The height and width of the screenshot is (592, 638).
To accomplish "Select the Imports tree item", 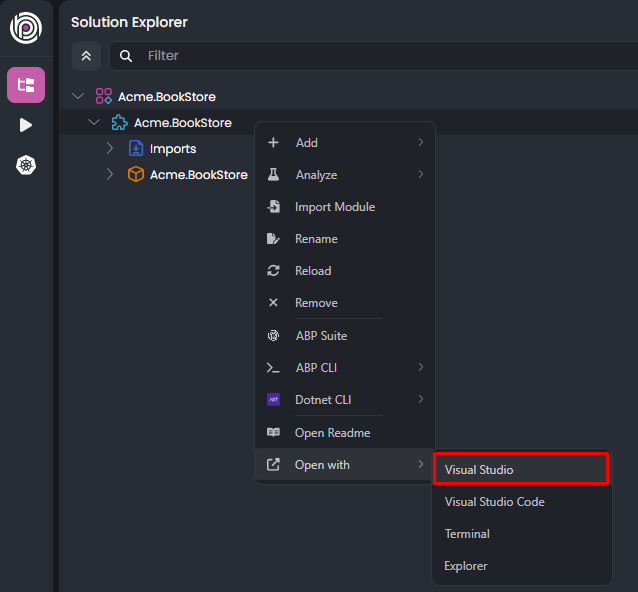I will (x=173, y=149).
